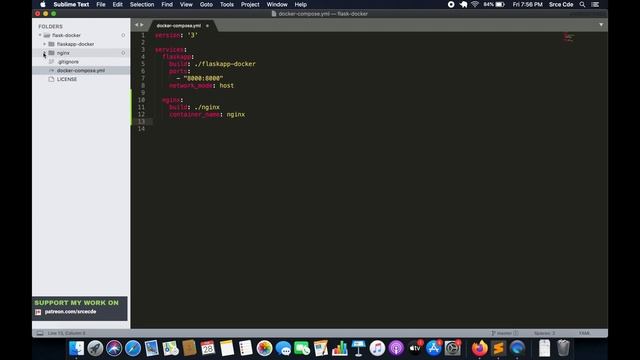Open the Help menu
This screenshot has height=360, width=640.
pos(301,4)
